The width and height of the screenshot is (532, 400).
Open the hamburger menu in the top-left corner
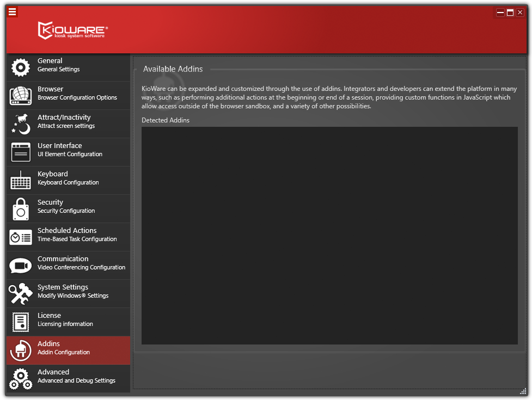pos(12,12)
